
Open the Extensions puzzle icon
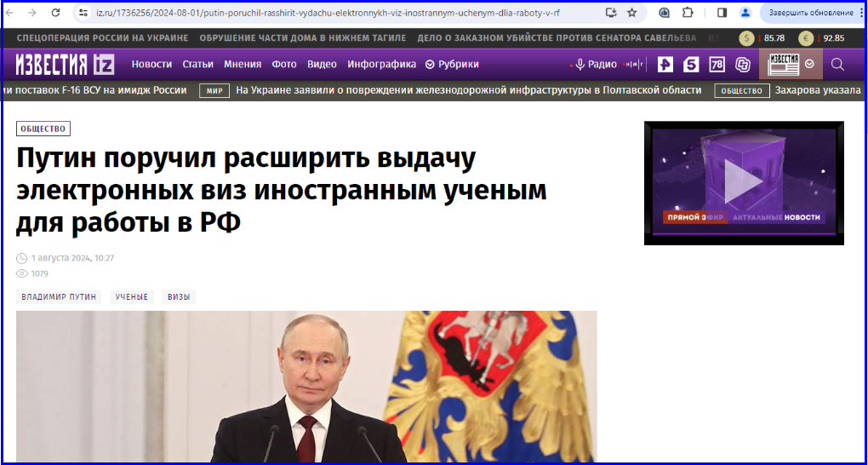(x=688, y=13)
